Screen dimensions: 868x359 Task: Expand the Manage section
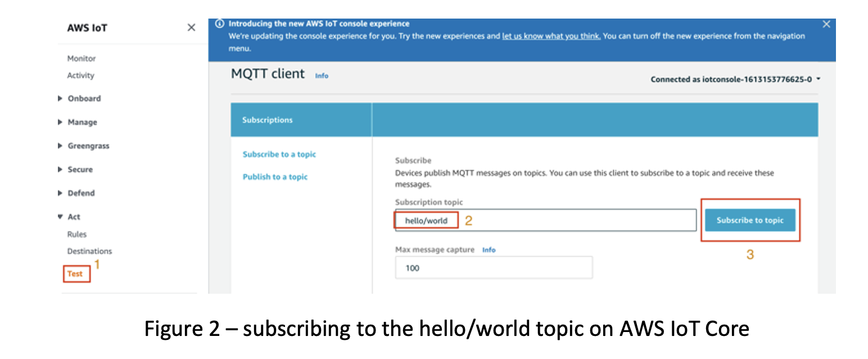pos(78,122)
